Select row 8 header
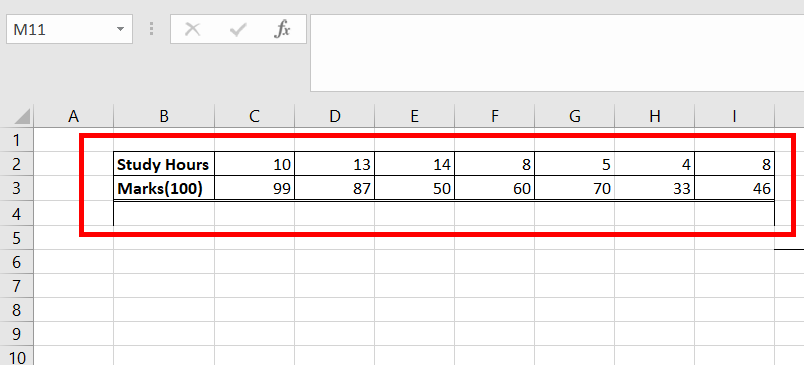Screen dimensions: 804x365 tap(16, 310)
